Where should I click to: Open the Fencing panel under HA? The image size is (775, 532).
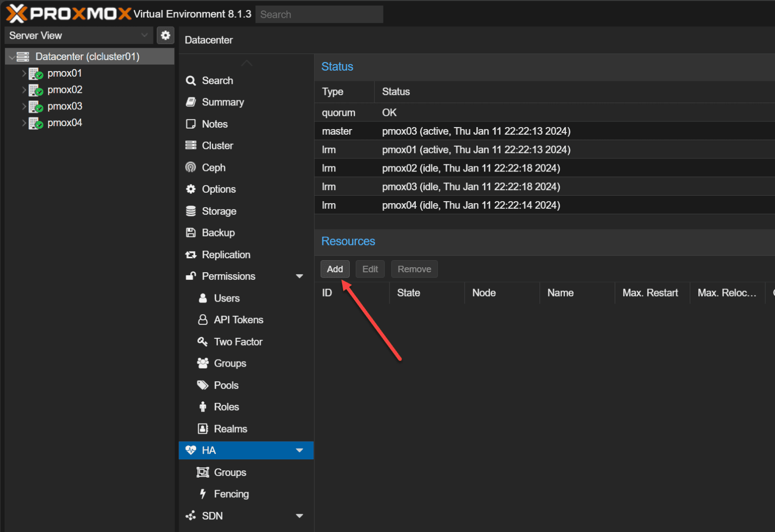click(231, 494)
